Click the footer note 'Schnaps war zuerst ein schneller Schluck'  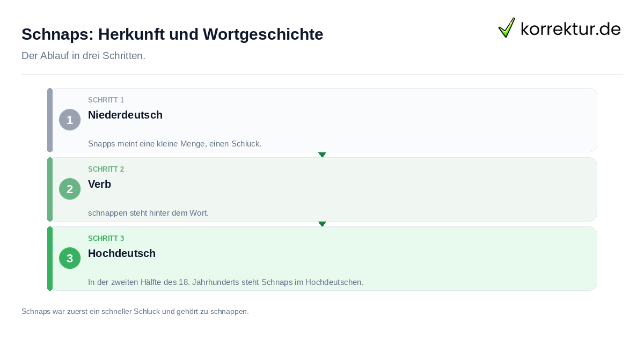[x=91, y=311]
